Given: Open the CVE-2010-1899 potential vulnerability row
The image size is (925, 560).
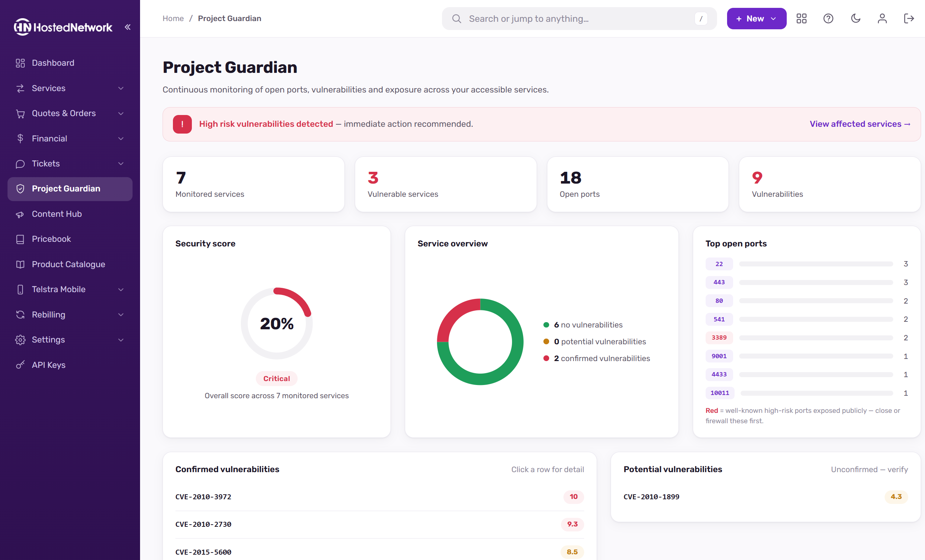Looking at the screenshot, I should coord(765,496).
